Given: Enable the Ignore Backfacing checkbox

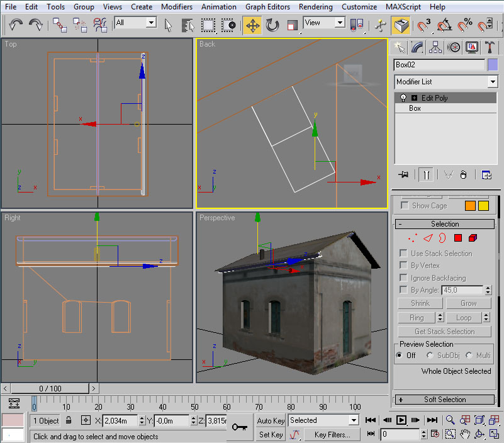Looking at the screenshot, I should tap(404, 278).
